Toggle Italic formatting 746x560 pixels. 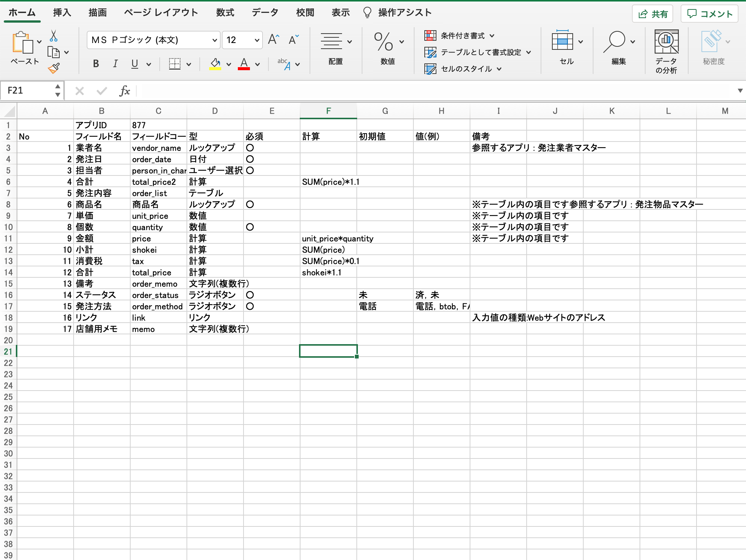coord(115,64)
